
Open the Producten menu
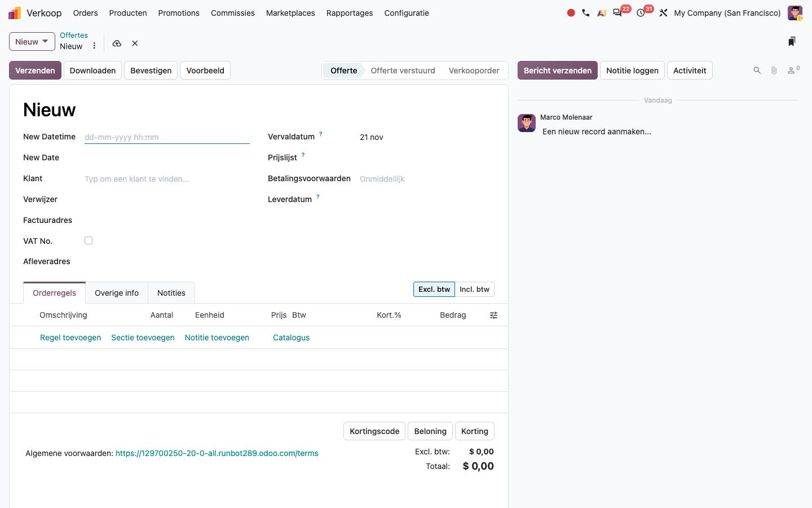coord(128,13)
